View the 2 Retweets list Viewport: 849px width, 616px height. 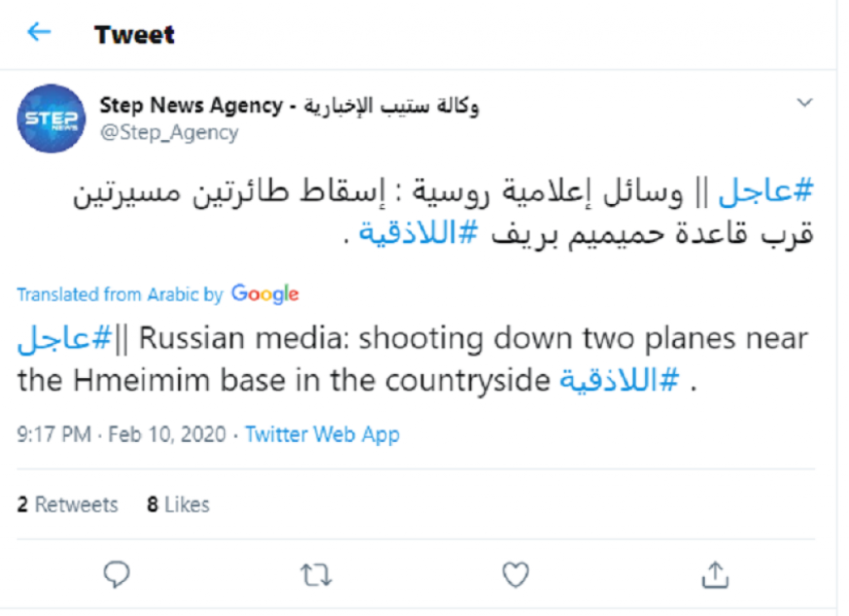coord(68,504)
